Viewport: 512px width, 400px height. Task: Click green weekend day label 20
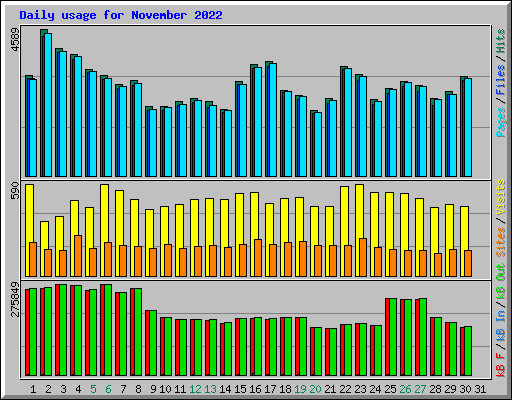click(x=315, y=389)
